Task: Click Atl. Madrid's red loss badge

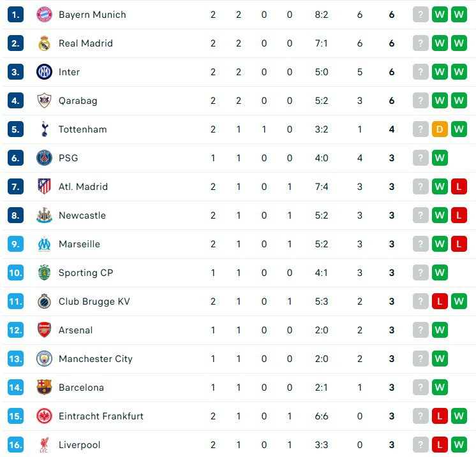Action: point(459,186)
